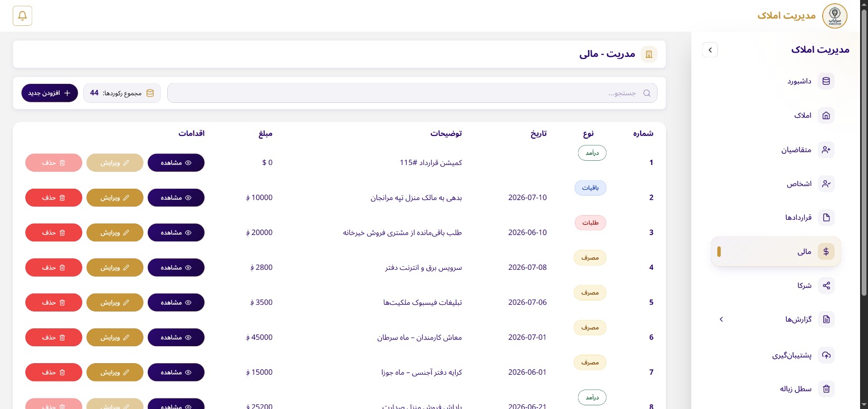Click description معاش کارمندان – ماه سرطان
This screenshot has height=409, width=868.
420,337
